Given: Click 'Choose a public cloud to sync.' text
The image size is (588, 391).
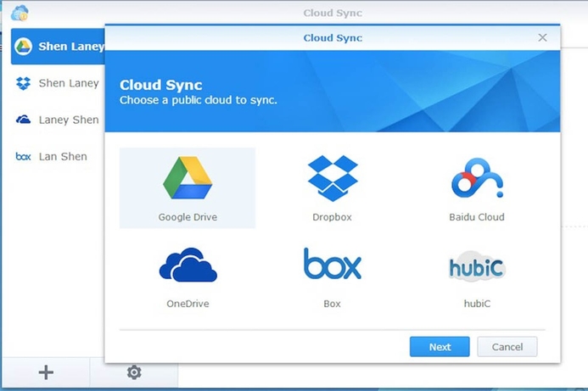Looking at the screenshot, I should (199, 100).
